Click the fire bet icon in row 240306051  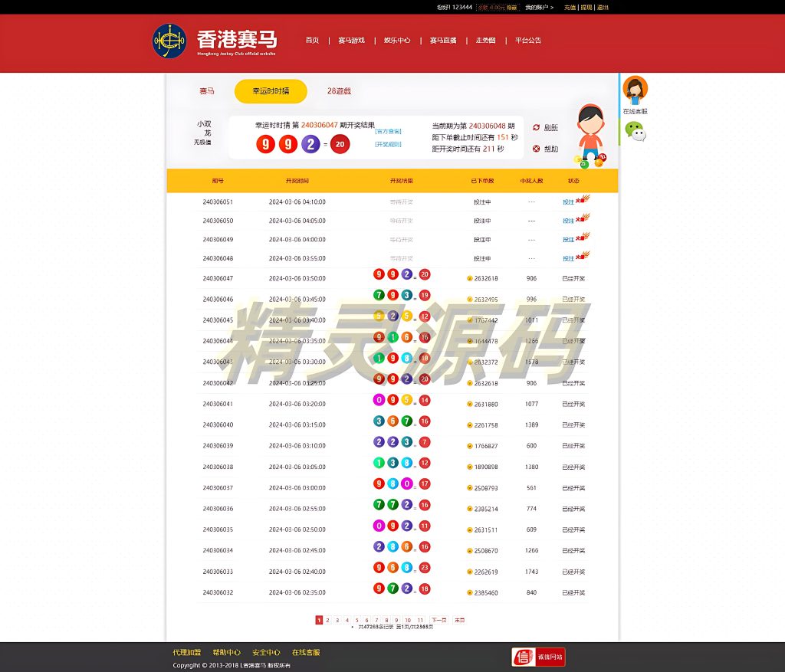583,199
